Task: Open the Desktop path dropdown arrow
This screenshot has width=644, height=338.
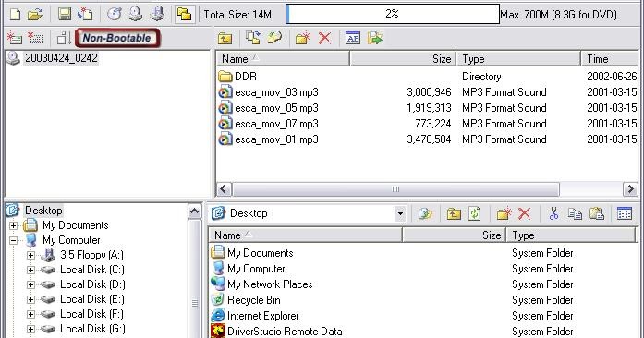Action: click(x=400, y=213)
